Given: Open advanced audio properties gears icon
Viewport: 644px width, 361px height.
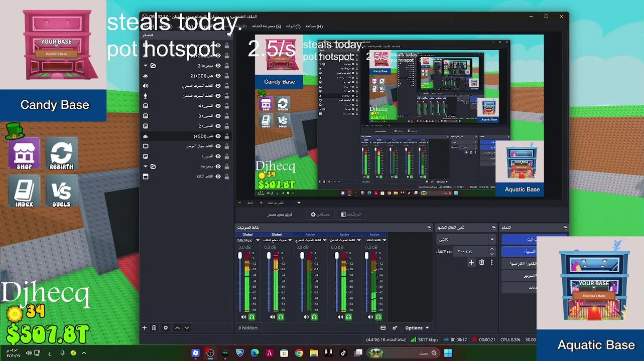Looking at the screenshot, I should [395, 328].
